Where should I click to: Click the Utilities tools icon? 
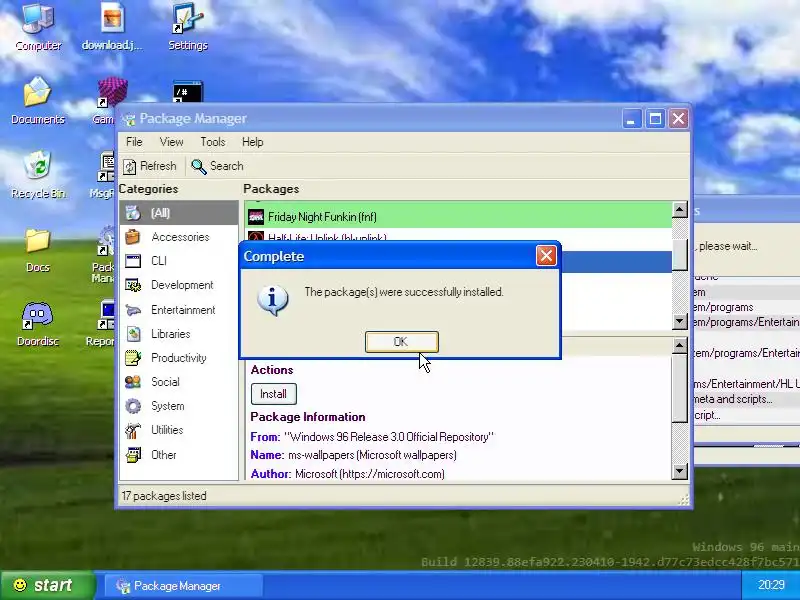133,430
